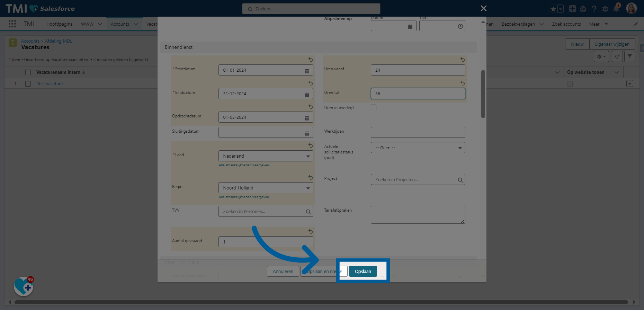Open the Startdatum calendar picker

pos(307,70)
